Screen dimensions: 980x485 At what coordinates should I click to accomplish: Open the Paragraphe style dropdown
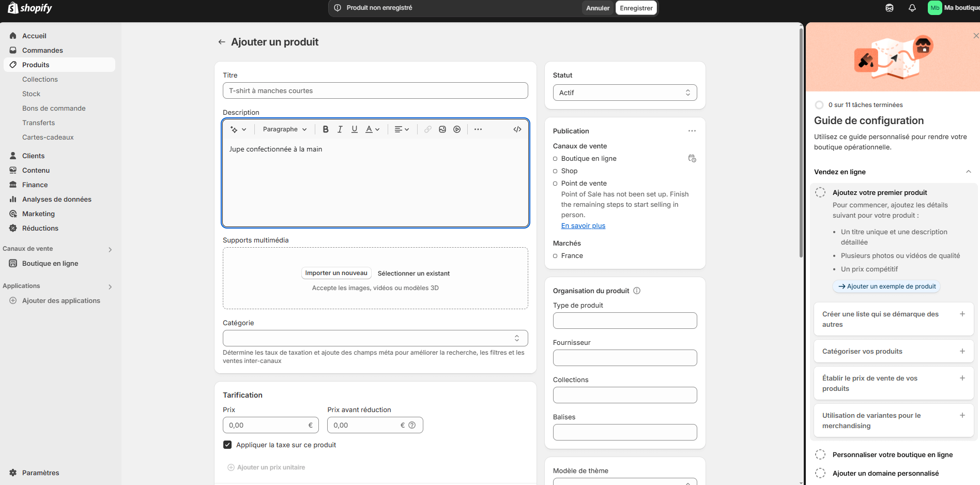coord(285,129)
